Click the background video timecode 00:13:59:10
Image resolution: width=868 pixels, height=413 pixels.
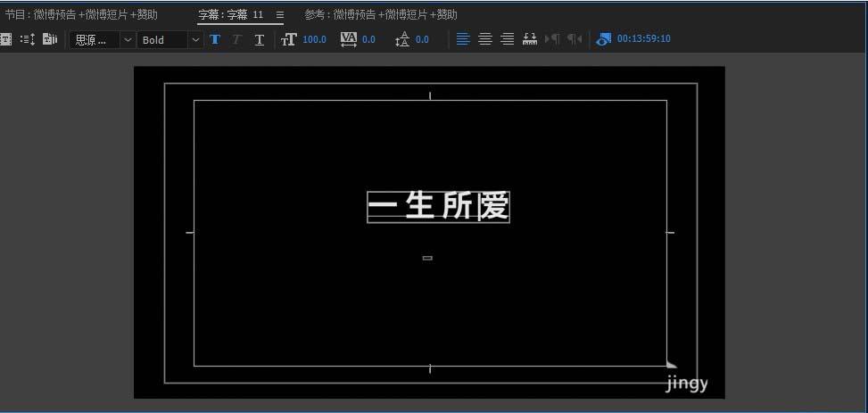644,38
